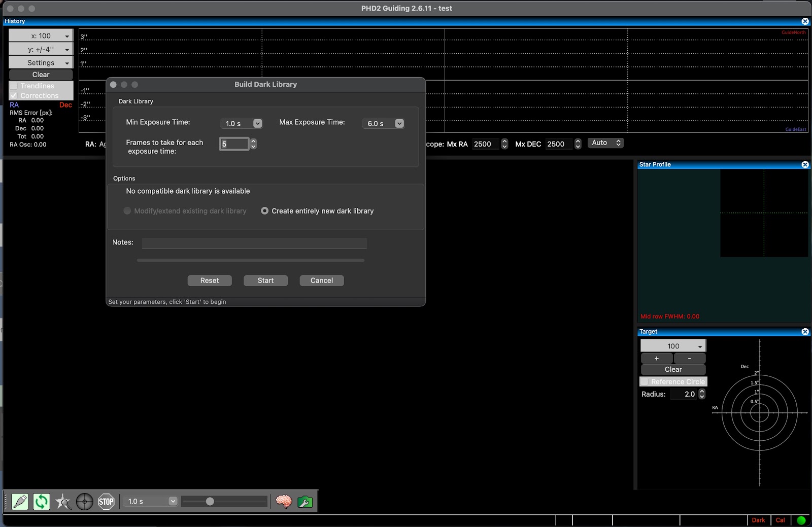
Task: Adjust the Radius stepper arrows
Action: (x=702, y=394)
